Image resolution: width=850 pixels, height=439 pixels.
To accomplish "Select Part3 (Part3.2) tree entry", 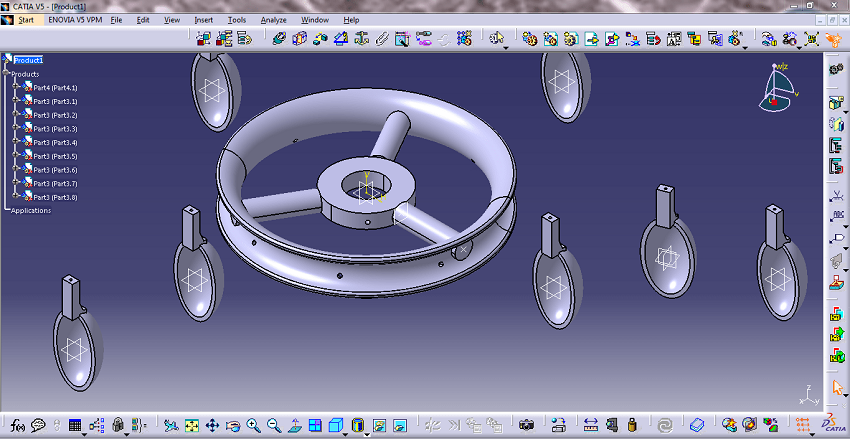I will point(55,115).
